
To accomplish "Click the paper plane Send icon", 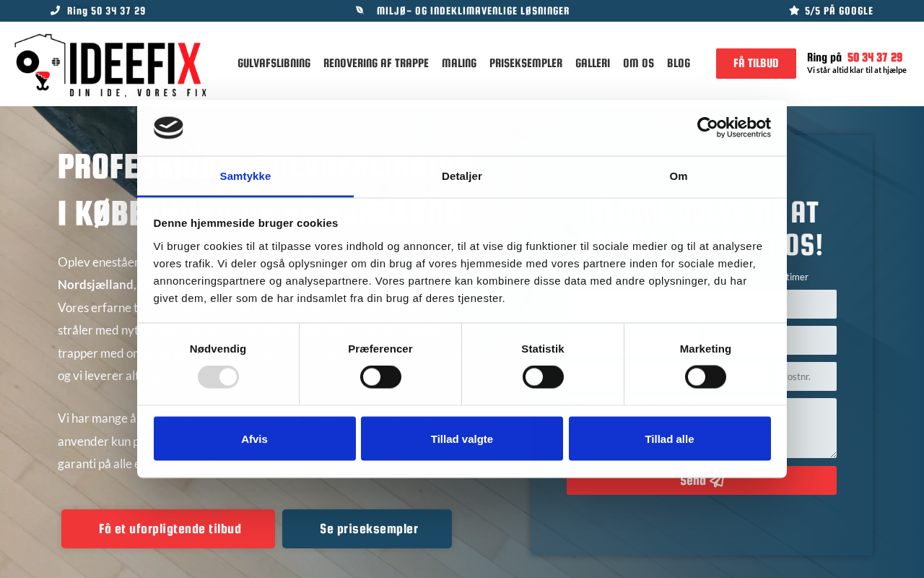I will point(717,480).
